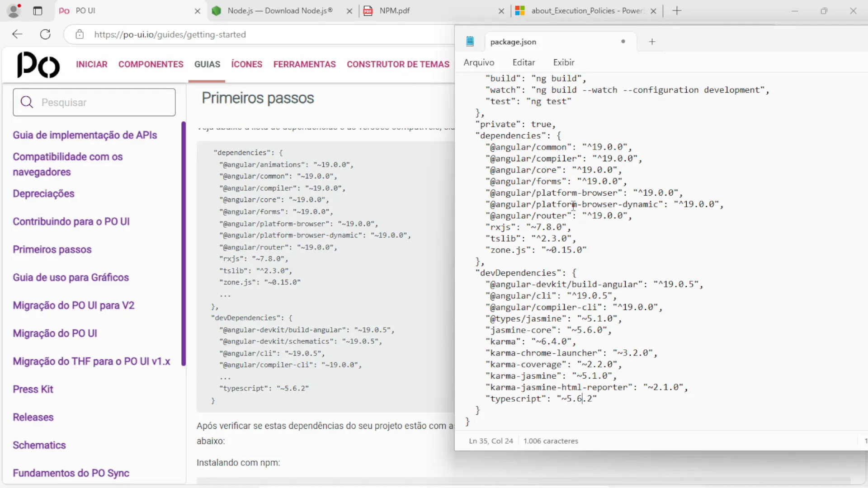The height and width of the screenshot is (488, 868).
Task: Open the about_Execution_Policies tab
Action: (586, 11)
